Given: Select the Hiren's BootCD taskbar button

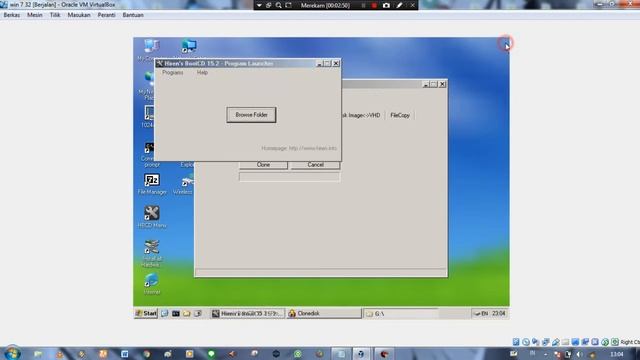Looking at the screenshot, I should 247,313.
